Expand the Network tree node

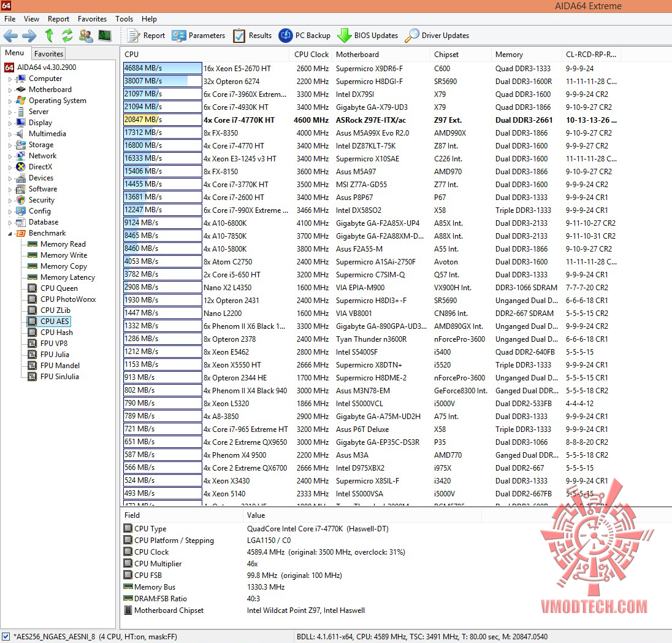10,156
